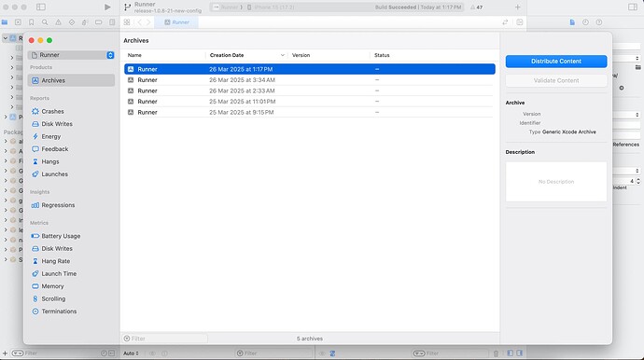Open the Xcode bookmark navigator icon
This screenshot has height=360, width=644.
pyautogui.click(x=31, y=22)
